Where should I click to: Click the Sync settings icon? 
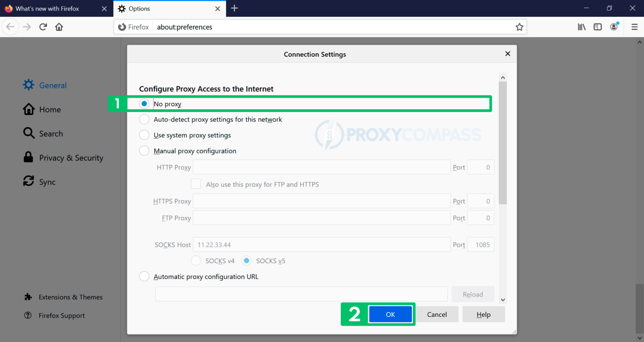coord(28,181)
